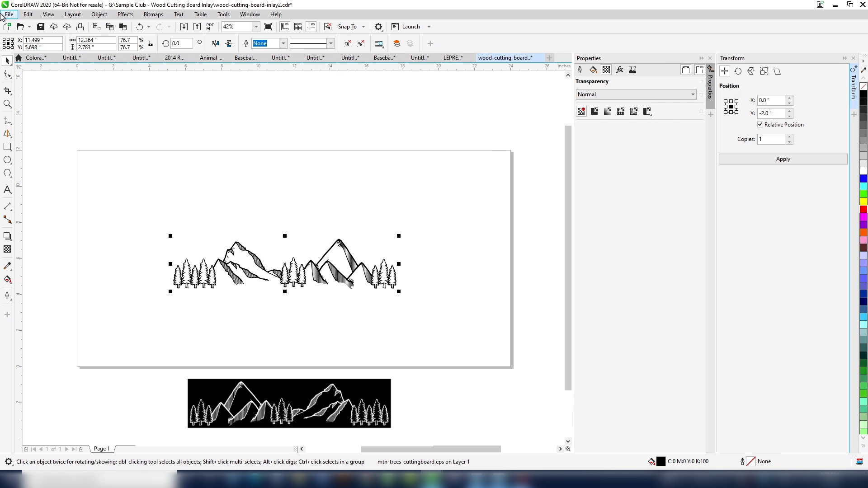The width and height of the screenshot is (868, 488).
Task: Open the Size tab in Transform docker
Action: (764, 71)
